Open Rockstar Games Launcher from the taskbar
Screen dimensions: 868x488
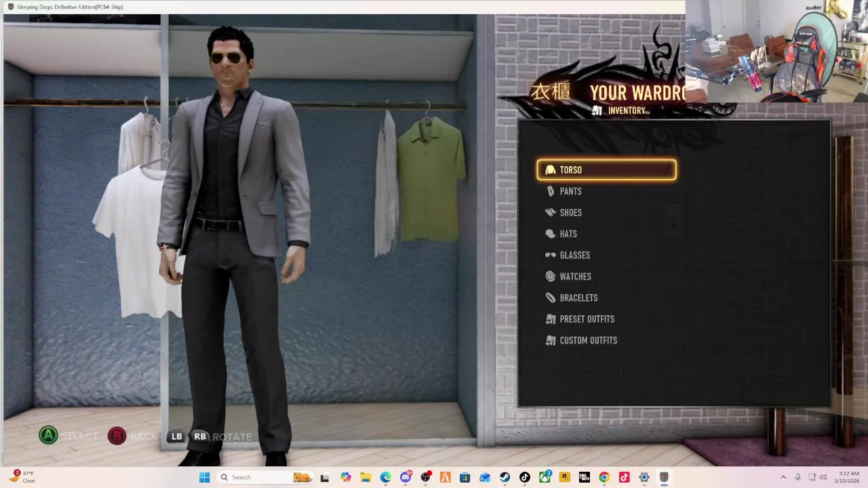click(x=564, y=477)
